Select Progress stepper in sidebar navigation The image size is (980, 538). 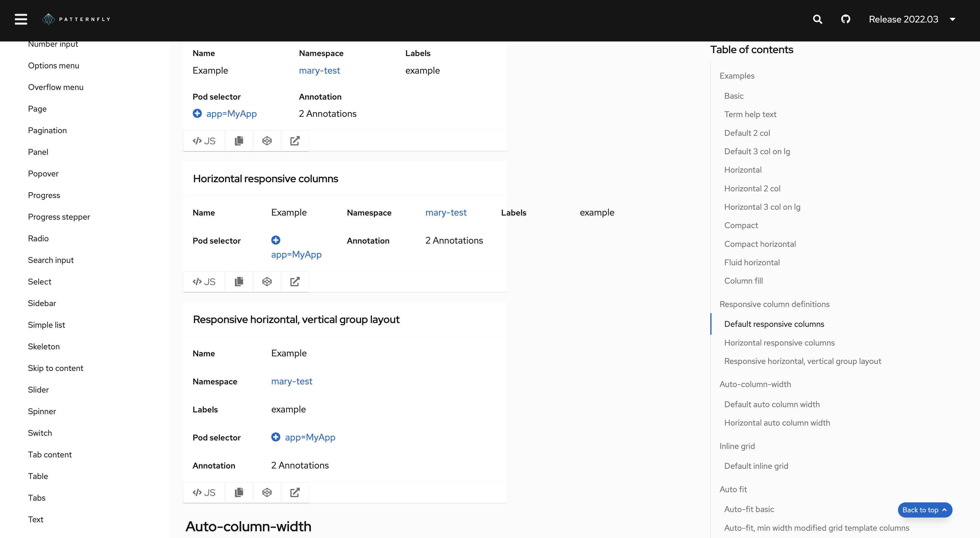coord(59,217)
